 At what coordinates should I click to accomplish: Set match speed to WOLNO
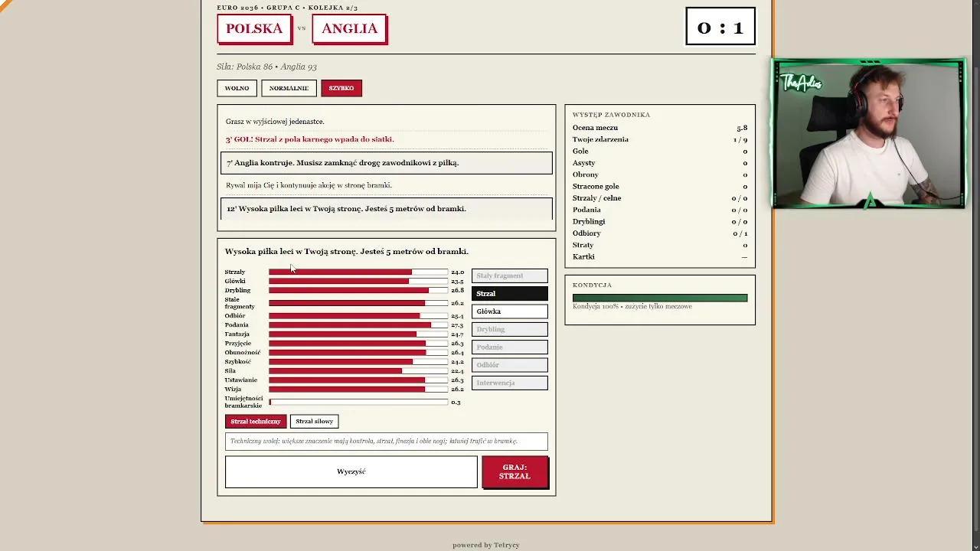[x=237, y=88]
